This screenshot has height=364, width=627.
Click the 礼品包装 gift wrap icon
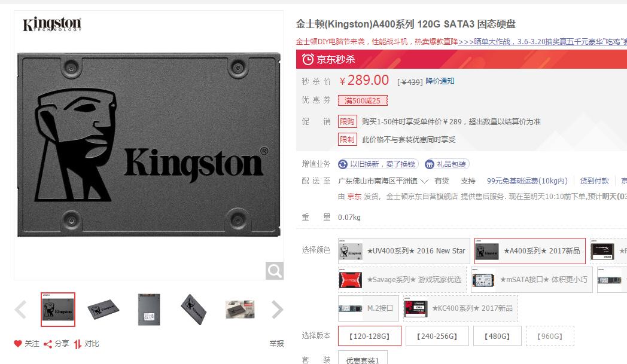click(x=430, y=164)
